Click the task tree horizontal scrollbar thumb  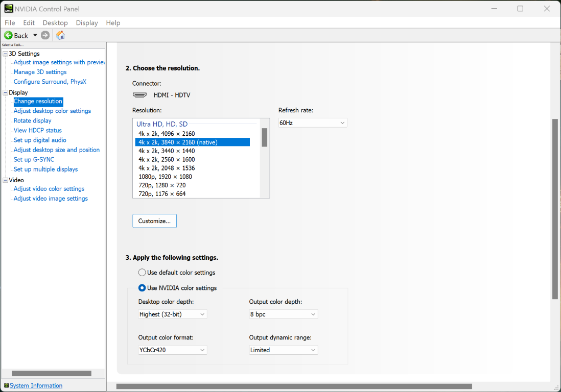pyautogui.click(x=52, y=374)
